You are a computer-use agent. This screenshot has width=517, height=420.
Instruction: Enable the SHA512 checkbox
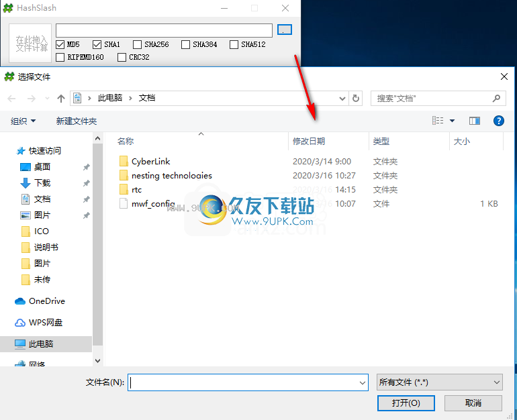tap(234, 44)
